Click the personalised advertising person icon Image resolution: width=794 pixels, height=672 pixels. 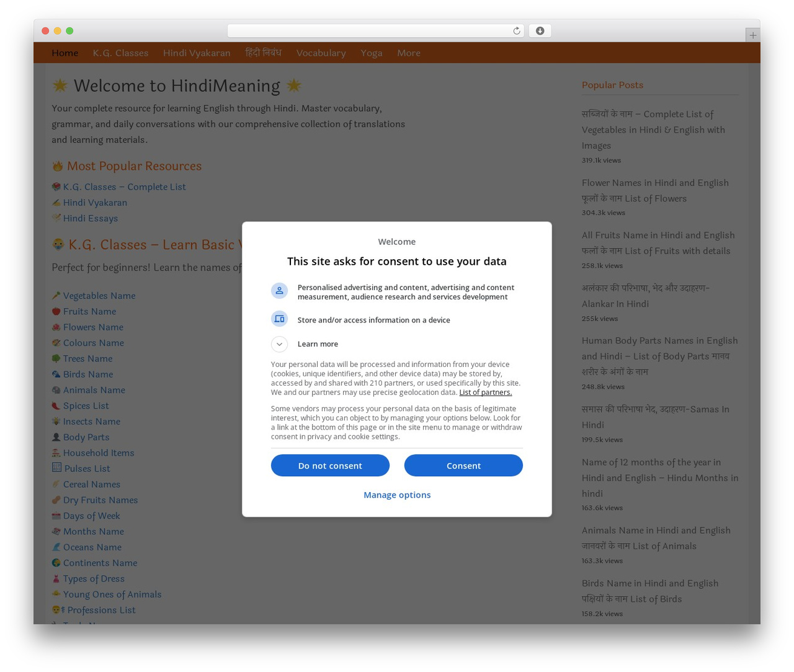click(279, 291)
